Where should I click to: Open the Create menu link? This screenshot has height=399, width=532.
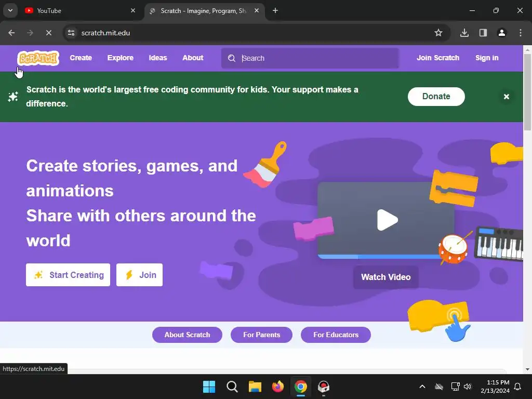(x=81, y=58)
